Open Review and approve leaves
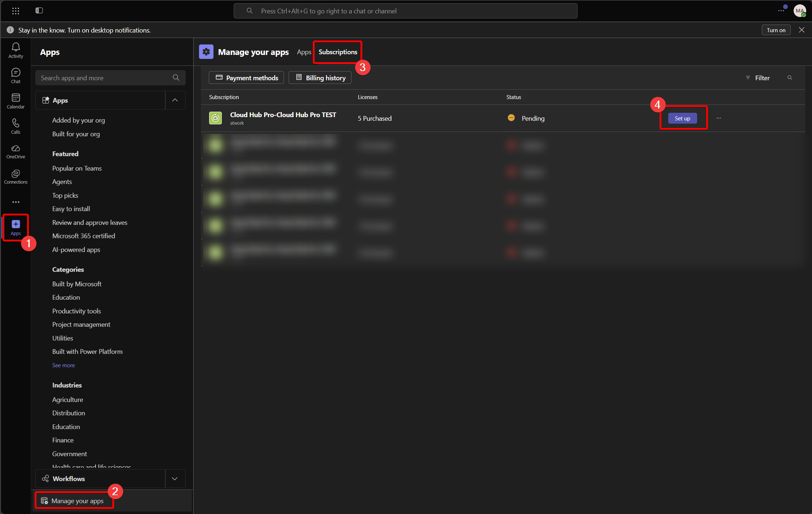Screen dimensions: 812x514 [x=90, y=223]
